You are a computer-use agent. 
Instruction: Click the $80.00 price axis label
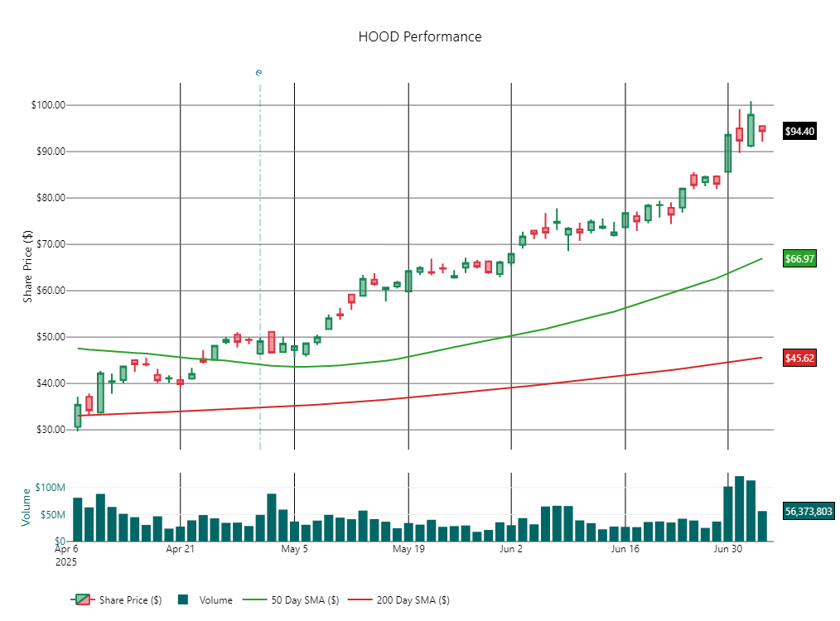(51, 198)
